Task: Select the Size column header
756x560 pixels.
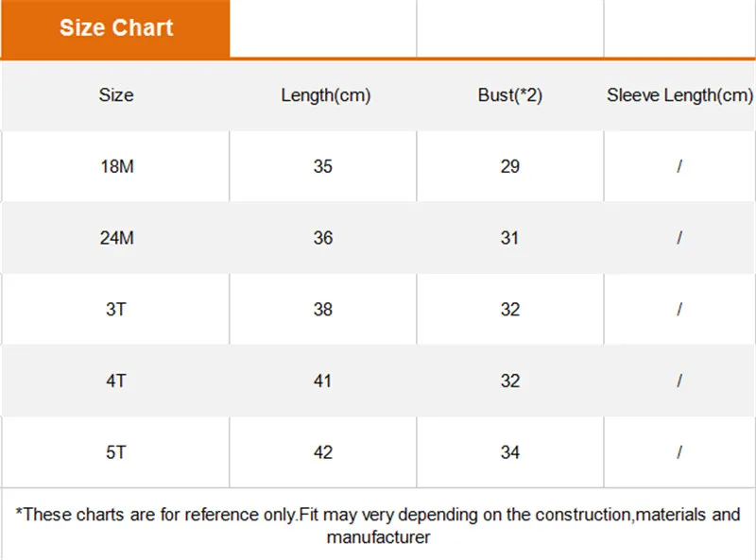Action: [x=116, y=95]
